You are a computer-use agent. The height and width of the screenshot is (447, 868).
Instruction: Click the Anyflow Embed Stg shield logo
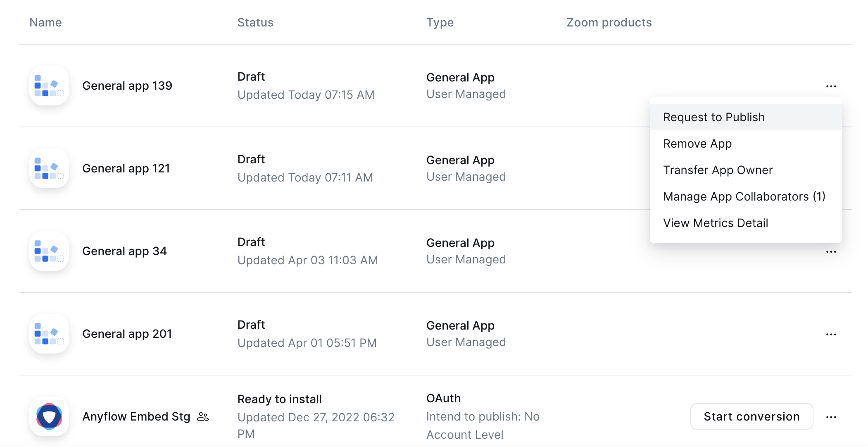[x=49, y=416]
